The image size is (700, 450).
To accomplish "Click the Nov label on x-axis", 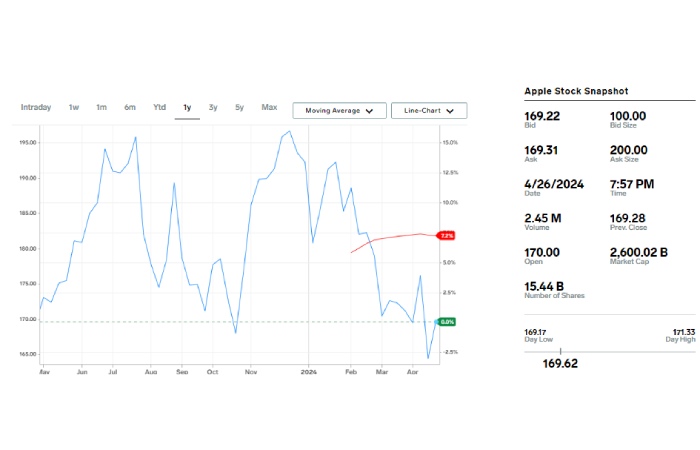I will click(251, 372).
